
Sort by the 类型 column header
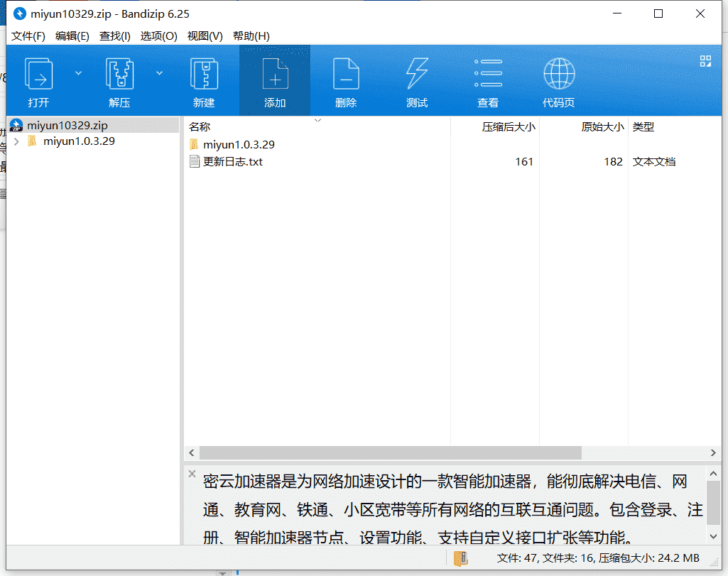click(x=643, y=126)
